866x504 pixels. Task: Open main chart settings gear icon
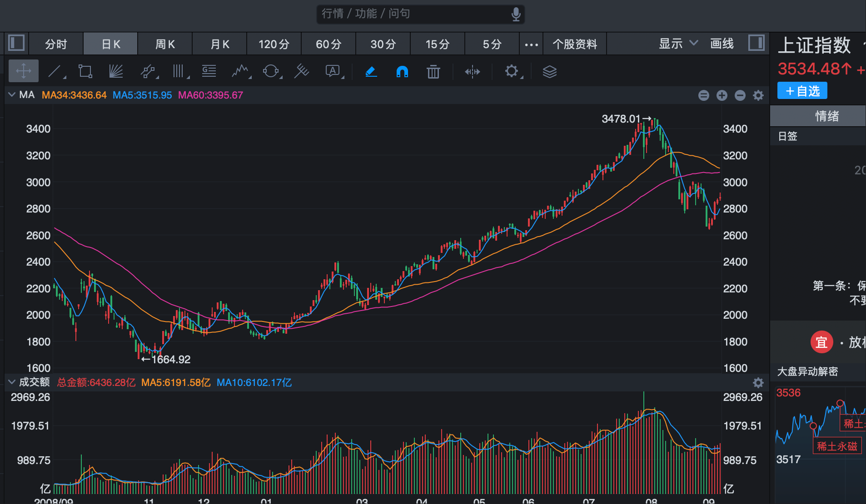758,95
